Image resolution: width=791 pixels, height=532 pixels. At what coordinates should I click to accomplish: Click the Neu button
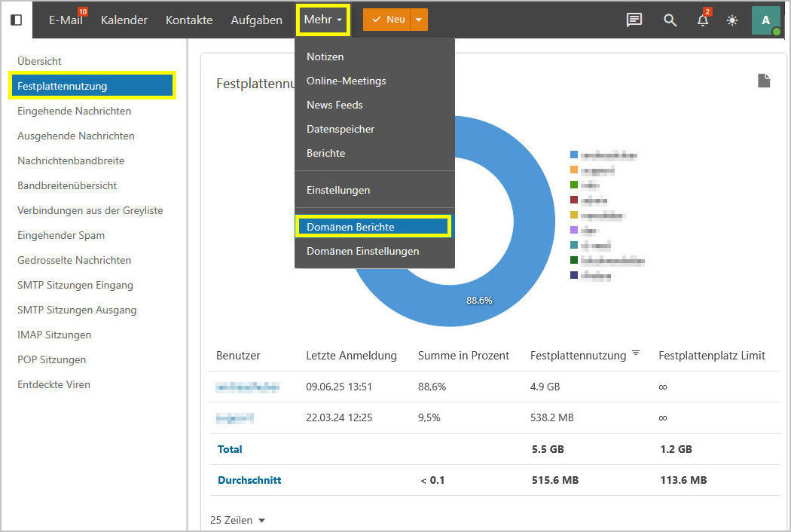387,20
